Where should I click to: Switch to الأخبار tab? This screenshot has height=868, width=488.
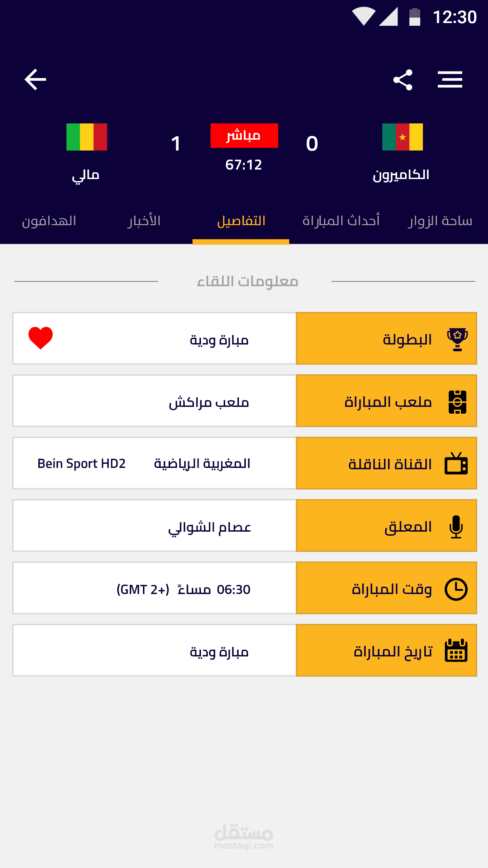pos(144,221)
